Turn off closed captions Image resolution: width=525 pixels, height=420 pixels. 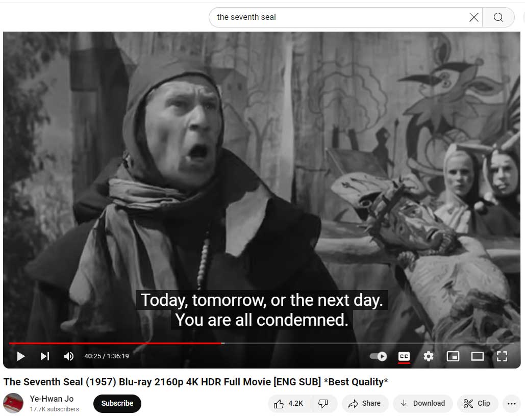coord(404,356)
